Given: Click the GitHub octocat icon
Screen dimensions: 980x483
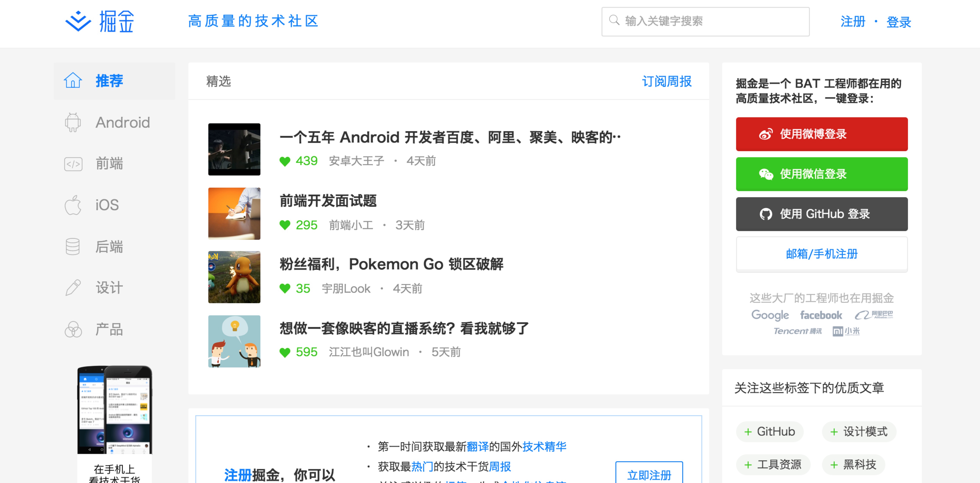Looking at the screenshot, I should point(766,214).
